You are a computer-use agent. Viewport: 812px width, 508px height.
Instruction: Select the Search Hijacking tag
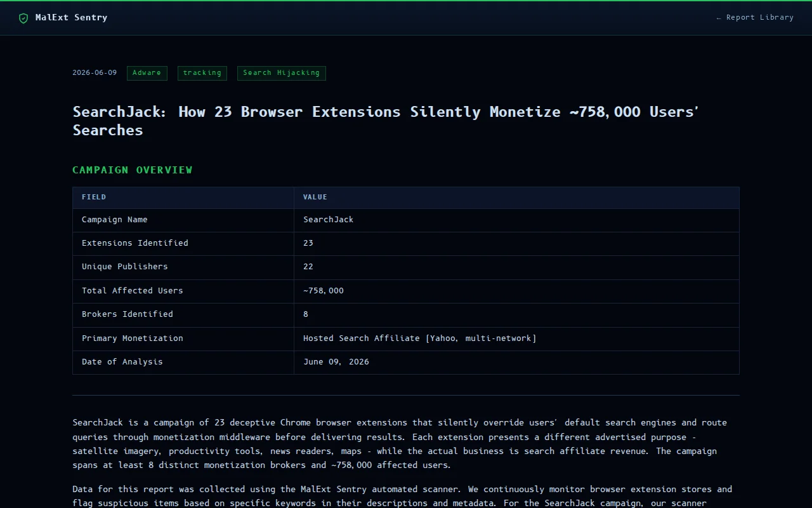281,73
